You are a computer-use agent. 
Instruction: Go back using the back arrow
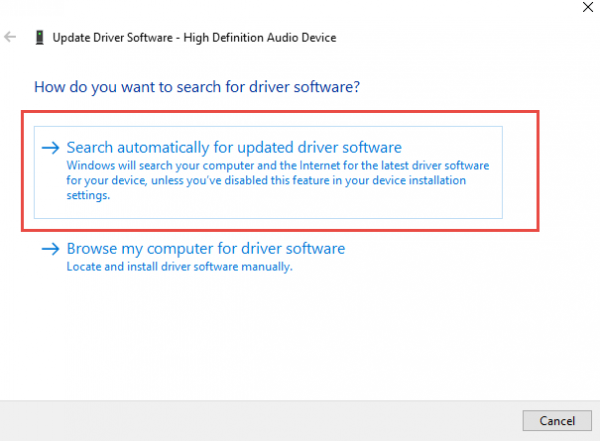[x=10, y=37]
